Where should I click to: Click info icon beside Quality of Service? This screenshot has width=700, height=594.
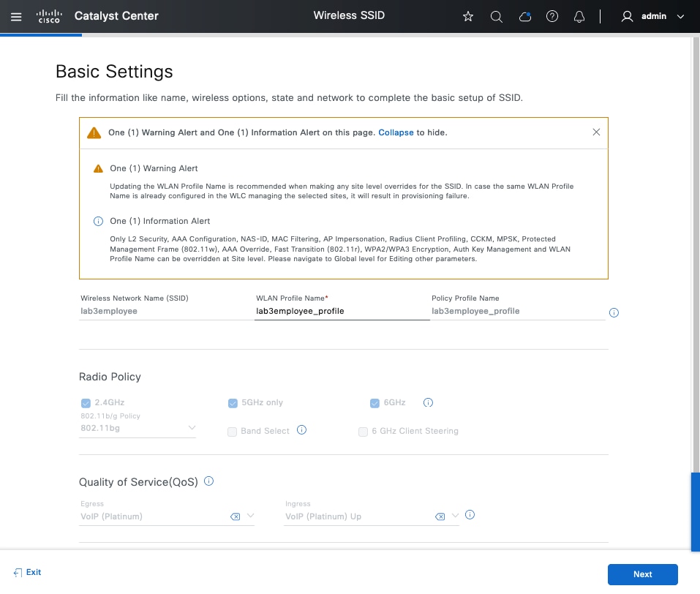coord(208,481)
